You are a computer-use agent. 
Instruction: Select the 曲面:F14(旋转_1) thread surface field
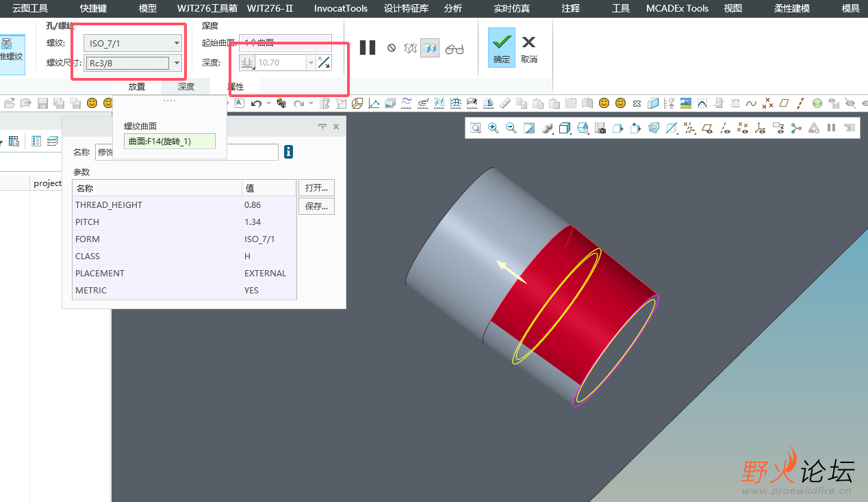tap(169, 142)
